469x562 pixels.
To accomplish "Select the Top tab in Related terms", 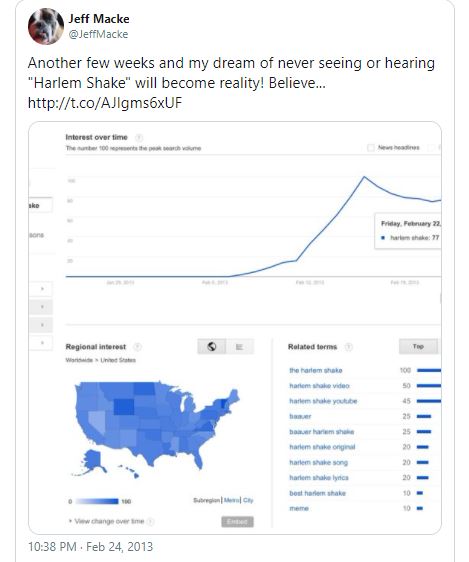I will pyautogui.click(x=418, y=346).
